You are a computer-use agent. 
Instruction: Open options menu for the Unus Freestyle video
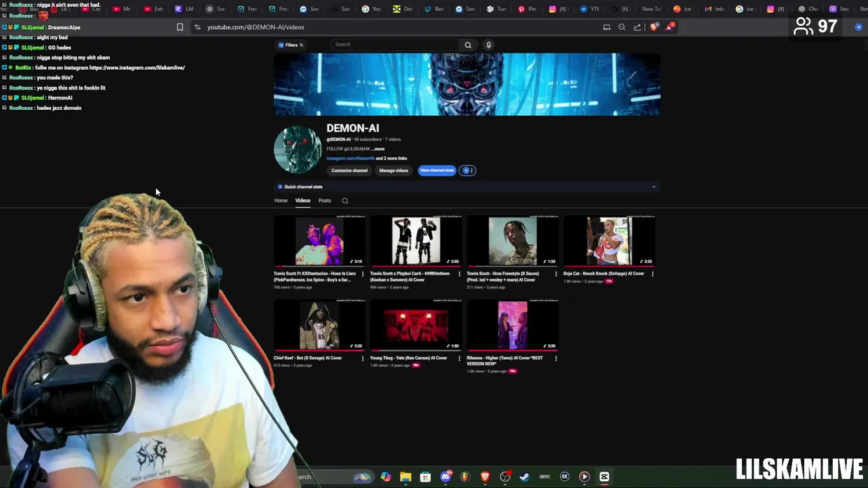(x=556, y=274)
